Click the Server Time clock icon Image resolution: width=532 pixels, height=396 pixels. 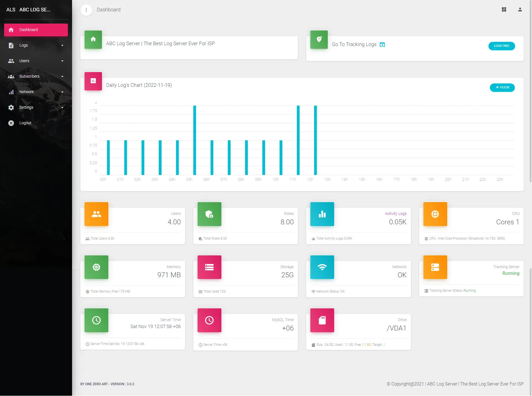96,320
